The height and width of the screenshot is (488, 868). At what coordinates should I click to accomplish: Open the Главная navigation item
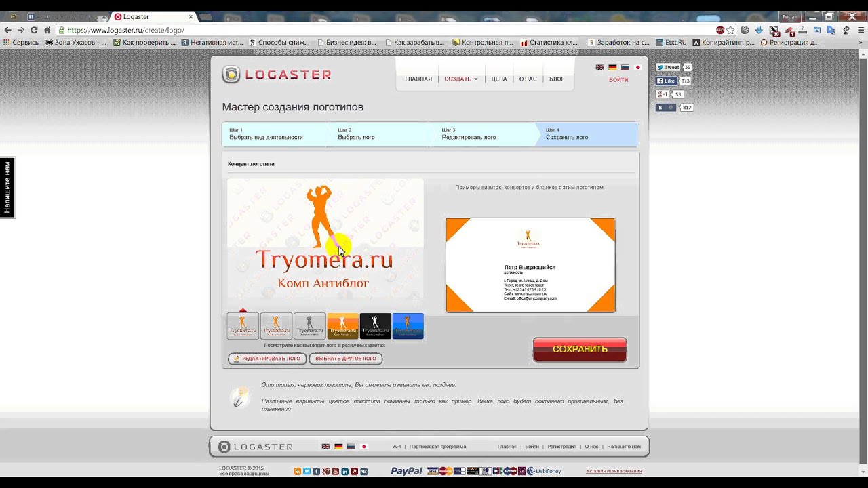pos(418,79)
